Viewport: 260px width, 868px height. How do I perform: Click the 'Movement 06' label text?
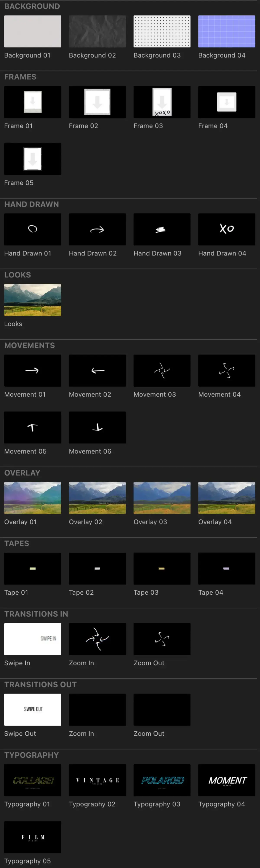90,451
